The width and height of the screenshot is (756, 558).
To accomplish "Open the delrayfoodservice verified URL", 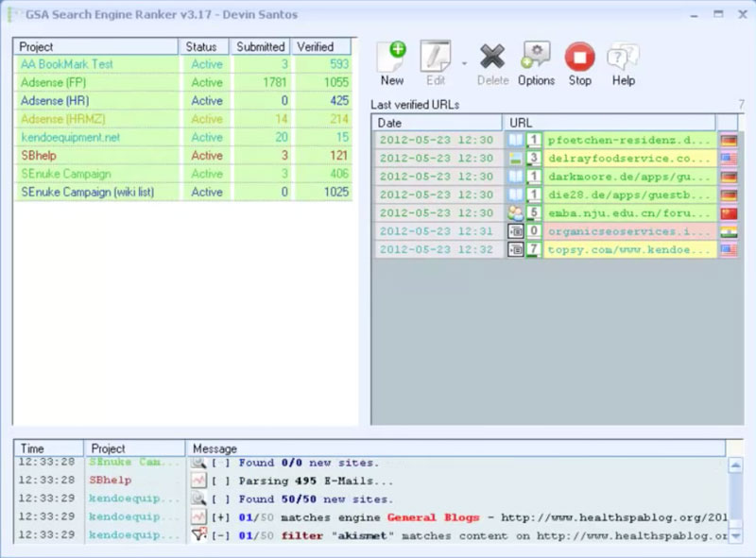I will pyautogui.click(x=628, y=159).
